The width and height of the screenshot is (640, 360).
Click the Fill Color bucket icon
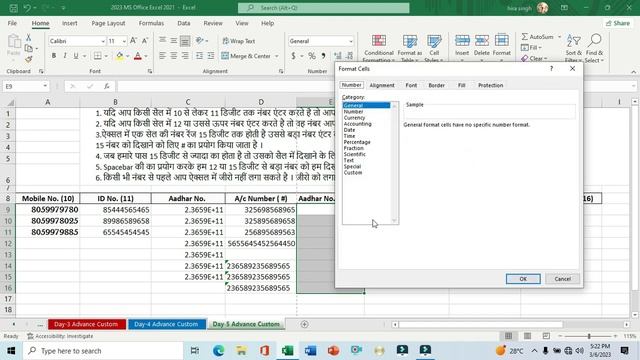[x=120, y=56]
